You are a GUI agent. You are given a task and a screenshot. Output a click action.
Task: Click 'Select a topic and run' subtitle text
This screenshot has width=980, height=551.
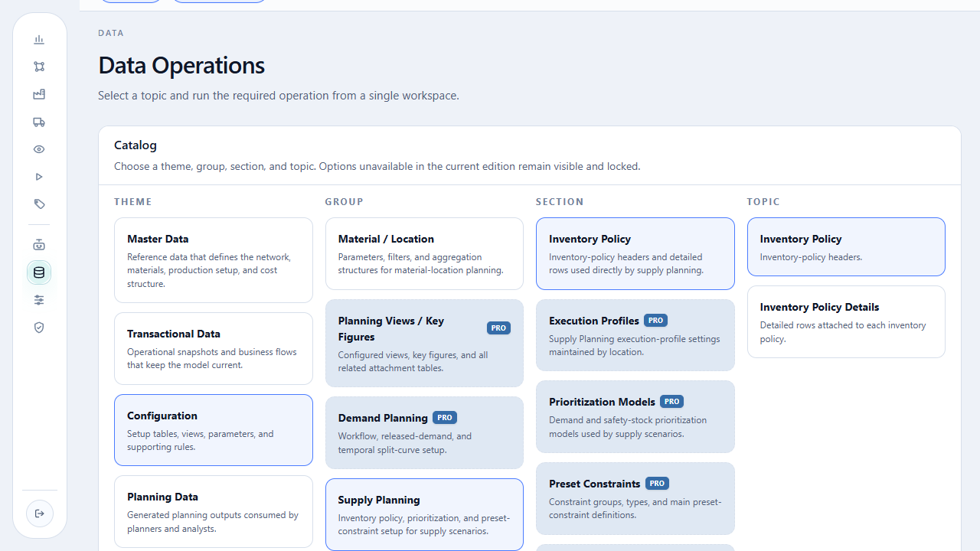[279, 96]
